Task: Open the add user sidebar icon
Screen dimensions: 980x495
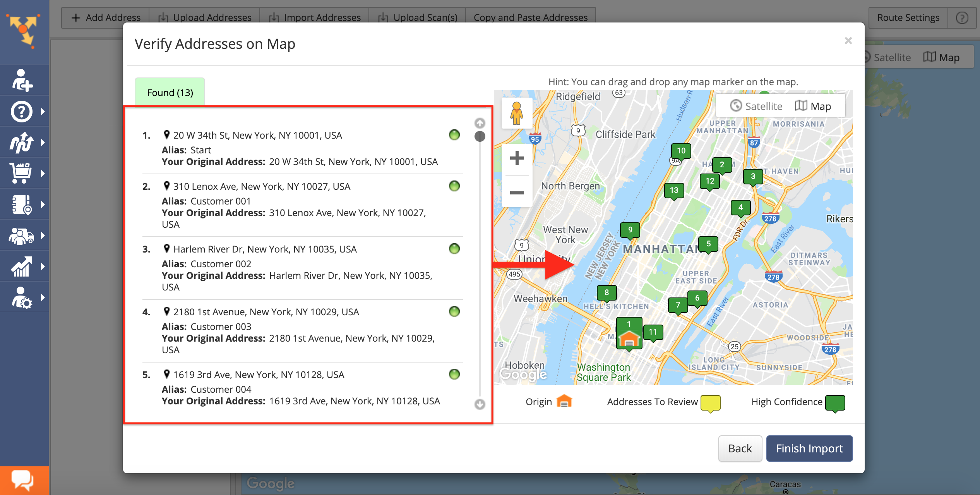Action: coord(22,80)
